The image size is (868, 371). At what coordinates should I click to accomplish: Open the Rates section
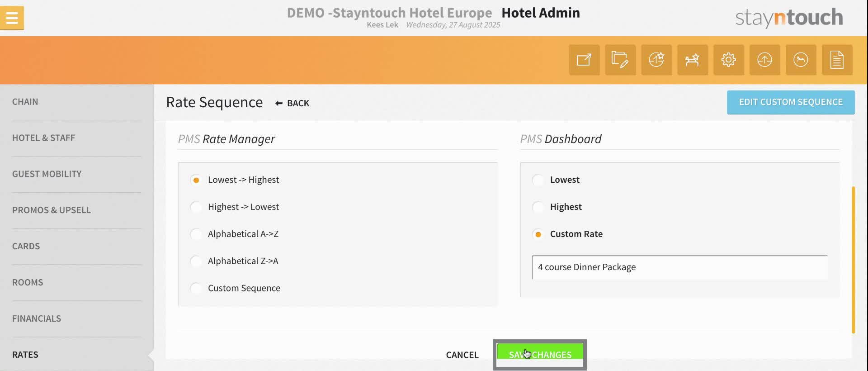25,355
